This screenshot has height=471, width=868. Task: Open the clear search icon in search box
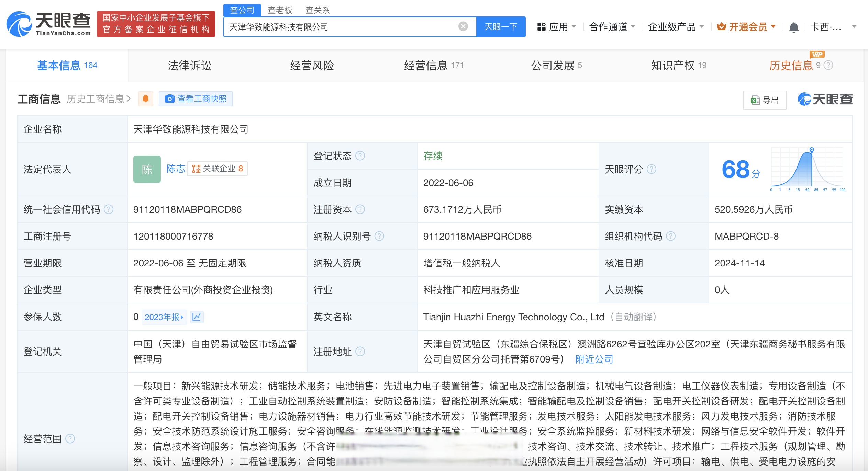[x=463, y=26]
